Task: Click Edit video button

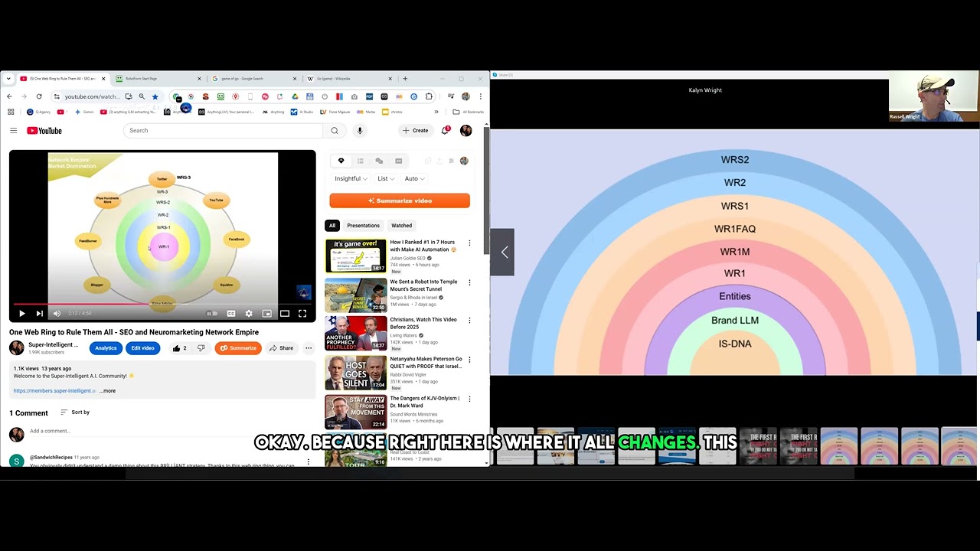Action: tap(142, 348)
